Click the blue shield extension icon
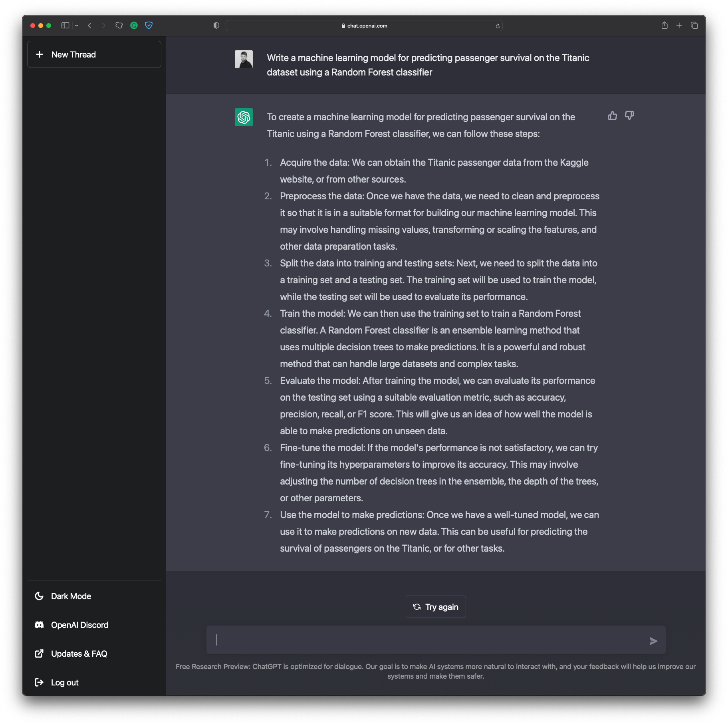 [x=149, y=26]
